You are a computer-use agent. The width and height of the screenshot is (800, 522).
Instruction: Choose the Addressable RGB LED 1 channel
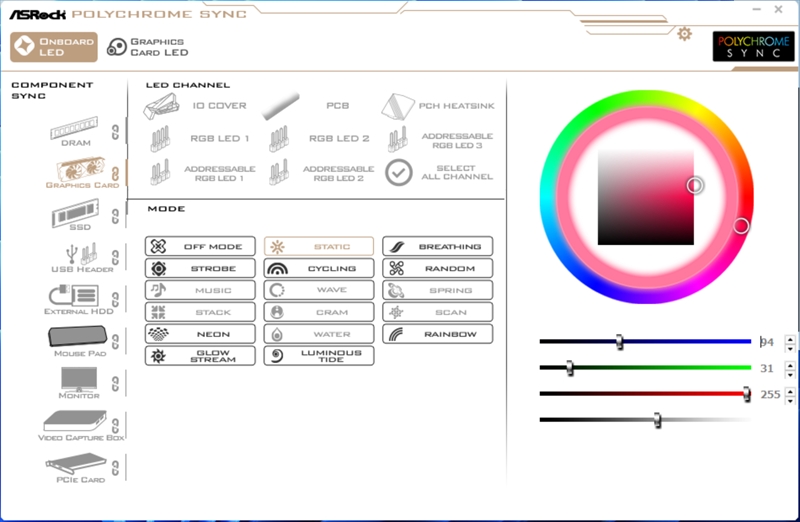coord(201,172)
